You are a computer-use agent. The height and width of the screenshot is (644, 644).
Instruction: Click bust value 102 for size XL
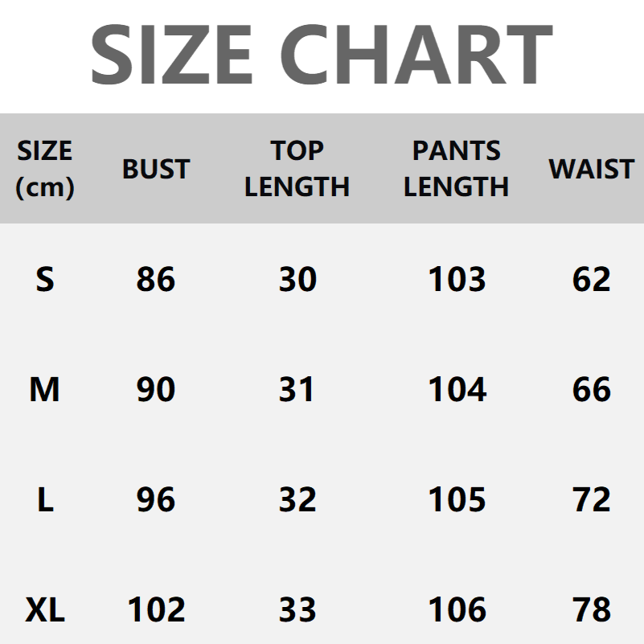(156, 610)
